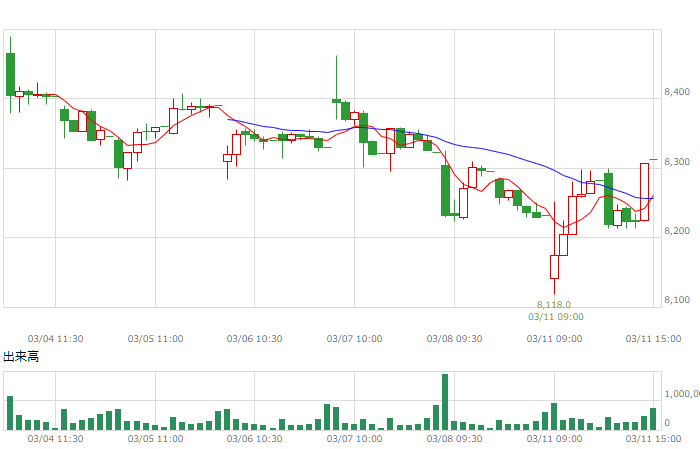
Task: Select the first green candlestick at chart start
Action: (x=10, y=75)
